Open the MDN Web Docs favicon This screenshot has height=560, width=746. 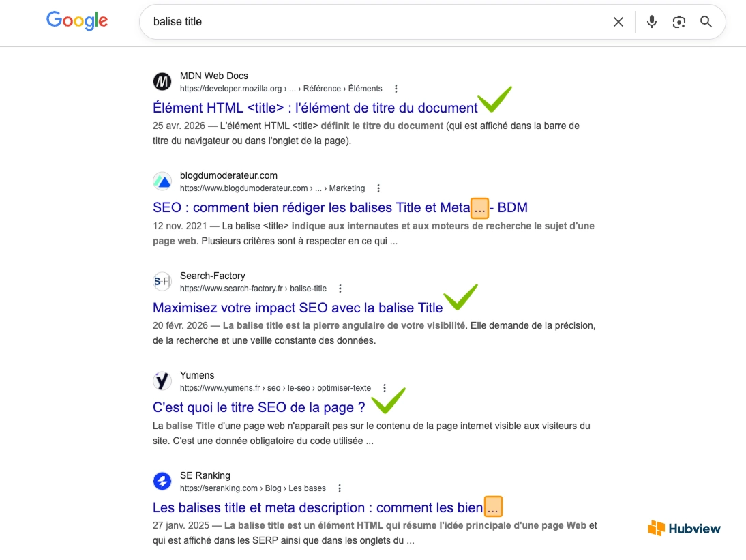(162, 82)
